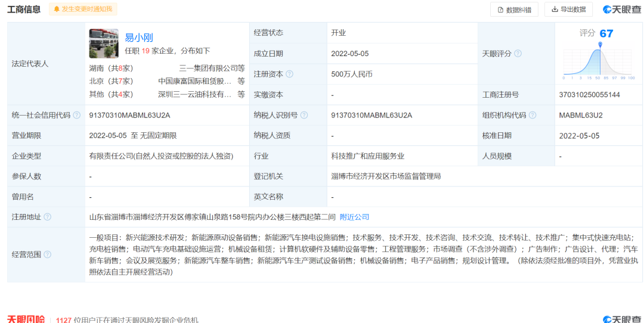
Task: Select registration number 370310250055144
Action: pyautogui.click(x=589, y=95)
